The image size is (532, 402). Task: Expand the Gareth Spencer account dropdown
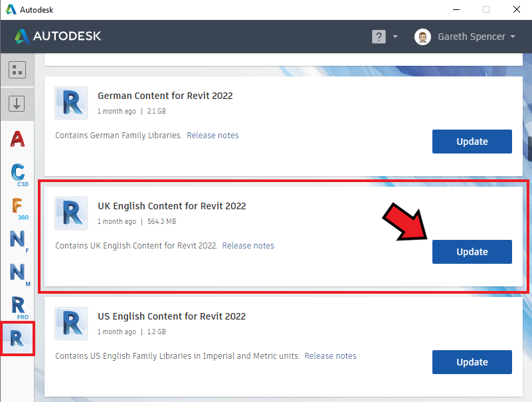[x=512, y=37]
